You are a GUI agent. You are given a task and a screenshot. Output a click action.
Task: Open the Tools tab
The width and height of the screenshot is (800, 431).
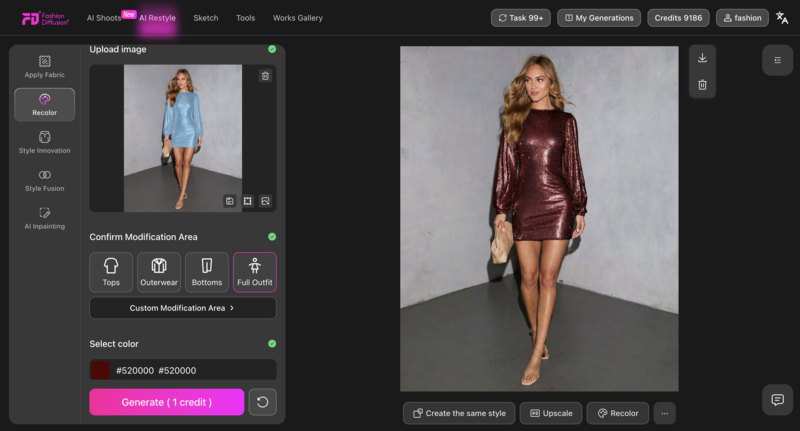click(x=245, y=18)
